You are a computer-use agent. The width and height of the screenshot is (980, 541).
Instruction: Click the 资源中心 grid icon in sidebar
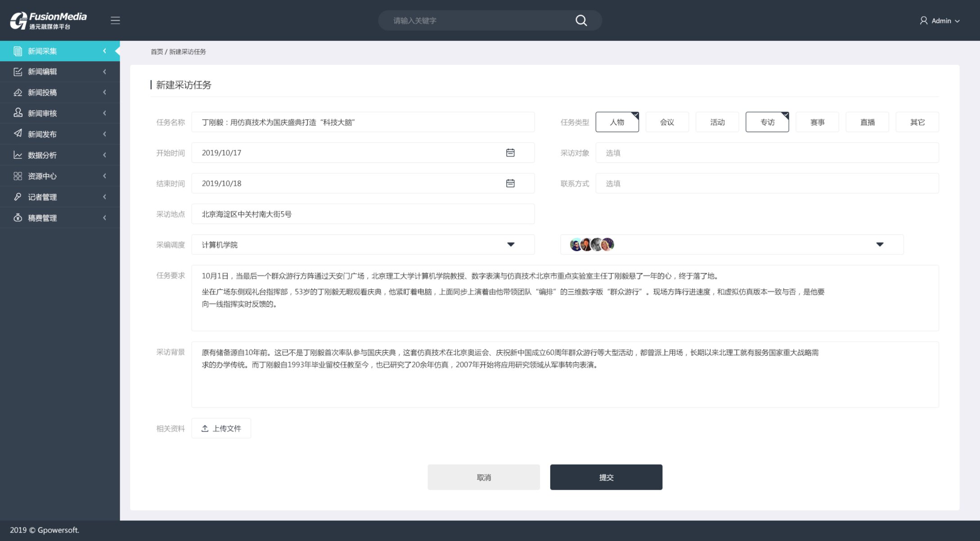[18, 176]
